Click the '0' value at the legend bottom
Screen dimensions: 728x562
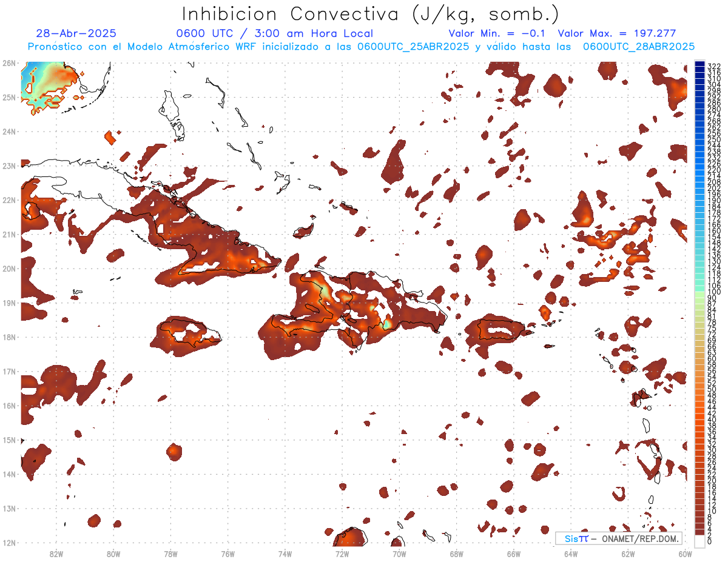pyautogui.click(x=710, y=541)
